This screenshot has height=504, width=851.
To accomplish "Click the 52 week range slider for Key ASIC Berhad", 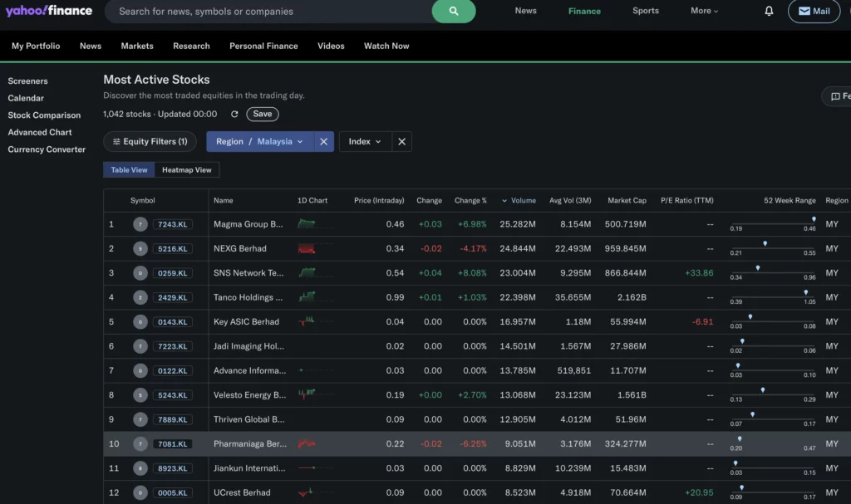I will tap(773, 321).
